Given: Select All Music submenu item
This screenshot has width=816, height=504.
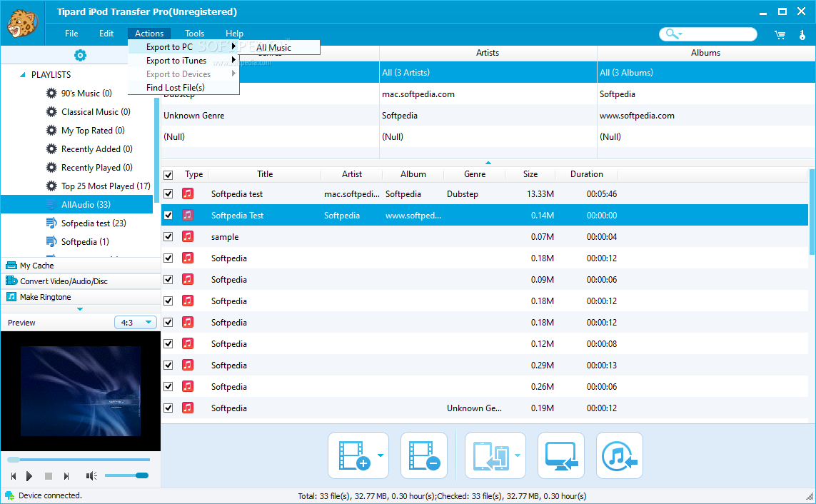Looking at the screenshot, I should 280,47.
